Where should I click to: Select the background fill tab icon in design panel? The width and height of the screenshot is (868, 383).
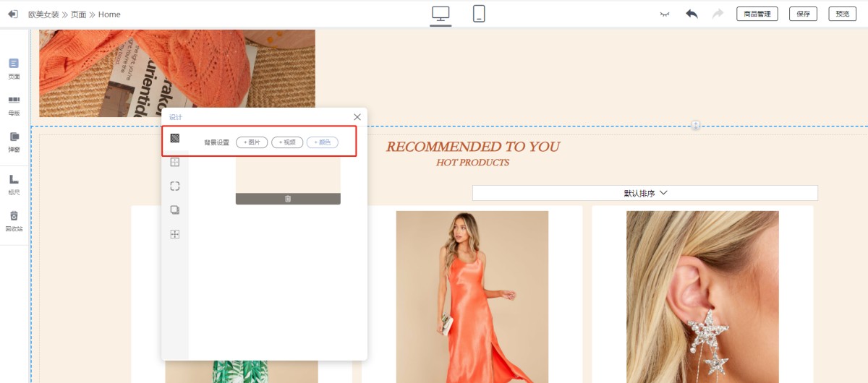pyautogui.click(x=174, y=138)
